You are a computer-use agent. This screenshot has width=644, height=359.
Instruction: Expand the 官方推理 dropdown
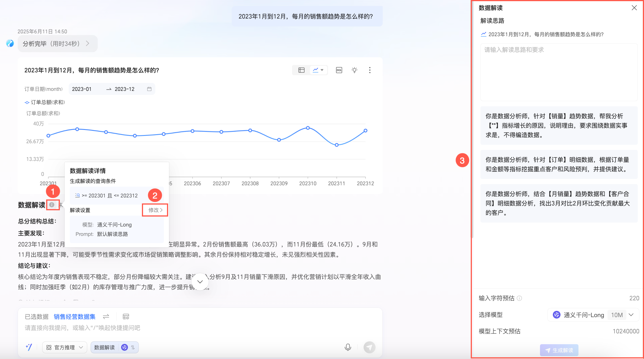coord(65,347)
